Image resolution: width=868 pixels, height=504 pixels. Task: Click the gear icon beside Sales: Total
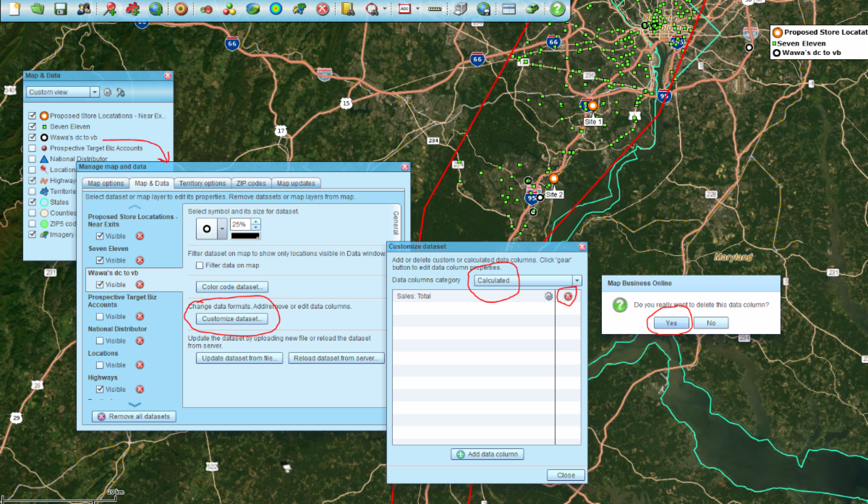tap(548, 296)
